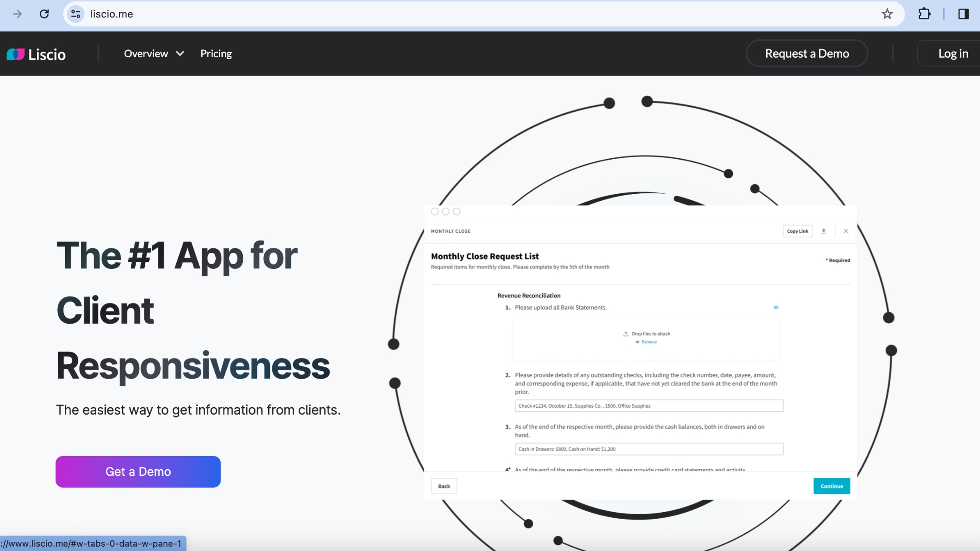Toggle the eye icon beside Bank Statements

776,307
